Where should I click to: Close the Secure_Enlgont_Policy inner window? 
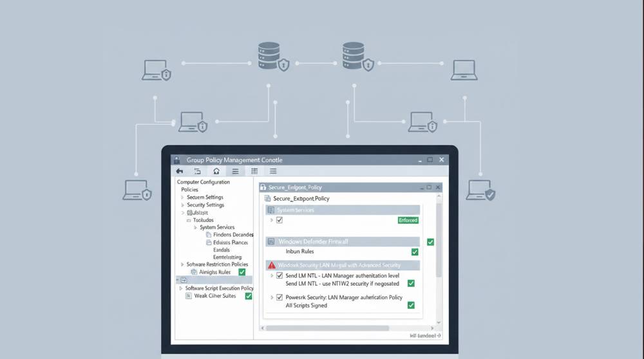(438, 187)
